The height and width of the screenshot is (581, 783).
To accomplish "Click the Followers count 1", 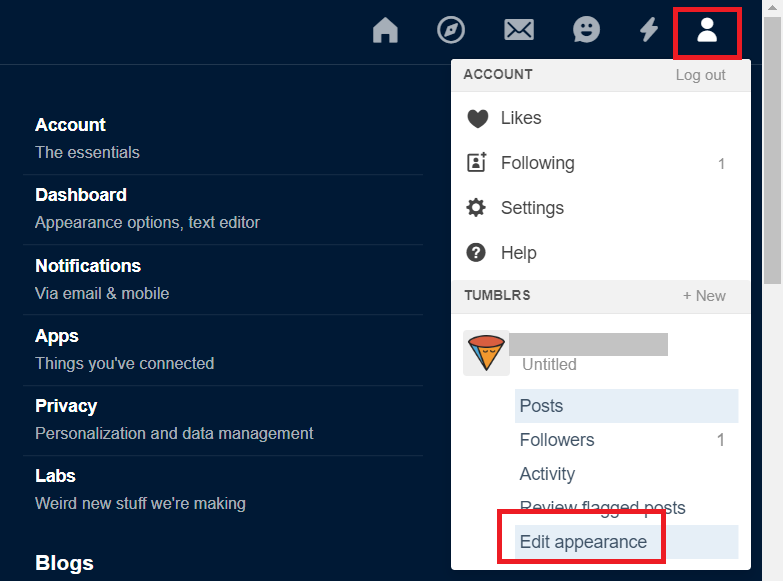I will (721, 440).
